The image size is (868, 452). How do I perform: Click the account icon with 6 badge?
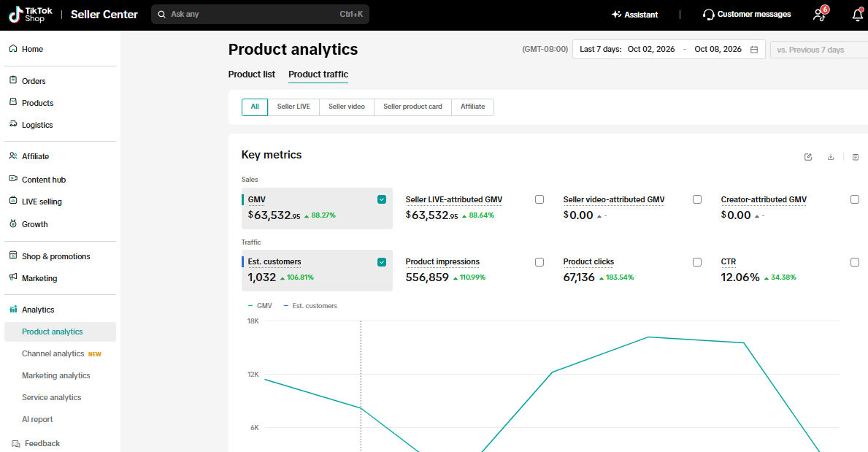pyautogui.click(x=820, y=14)
